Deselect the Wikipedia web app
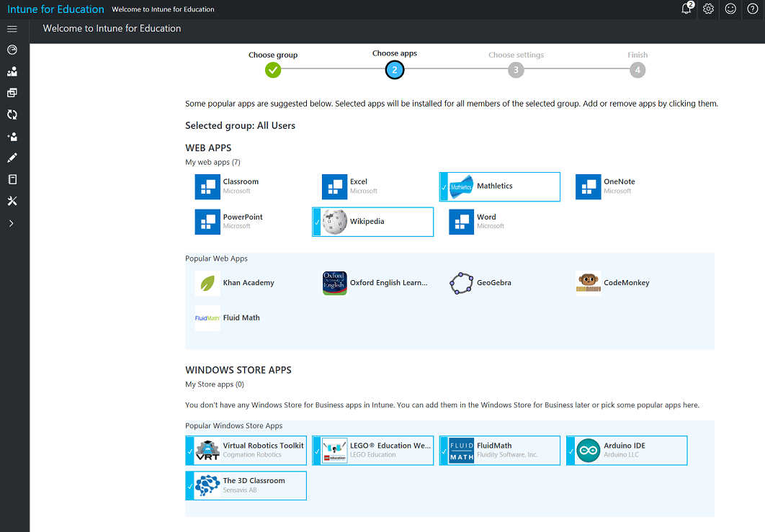 (372, 222)
